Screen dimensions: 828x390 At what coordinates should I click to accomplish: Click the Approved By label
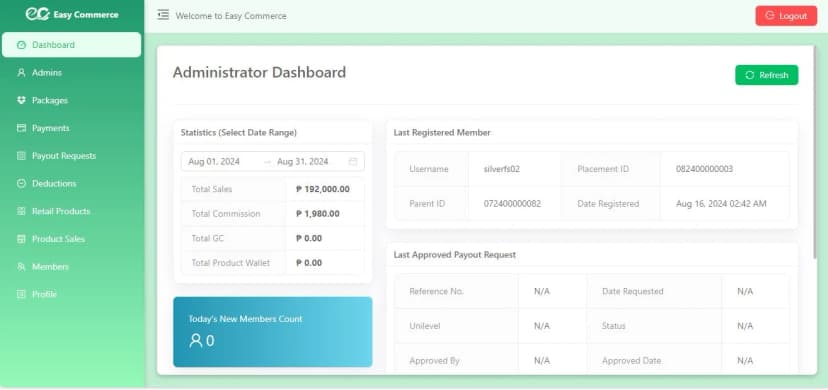(x=435, y=361)
